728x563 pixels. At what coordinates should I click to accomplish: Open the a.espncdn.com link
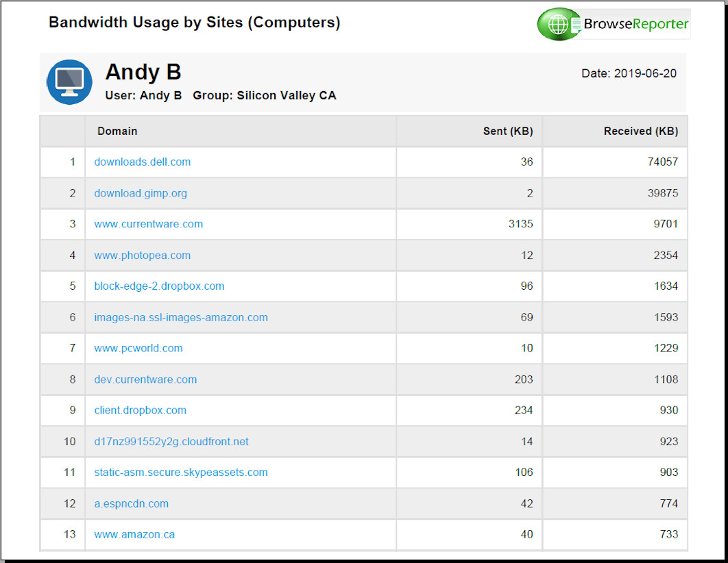132,503
